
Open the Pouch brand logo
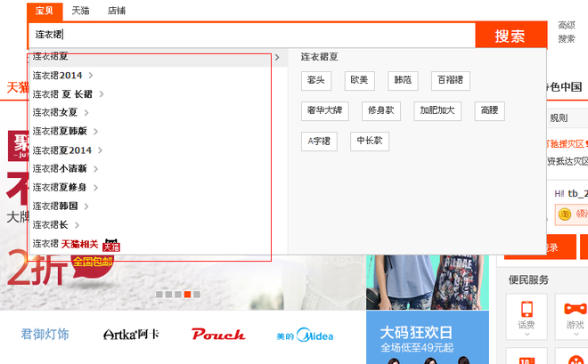point(218,335)
